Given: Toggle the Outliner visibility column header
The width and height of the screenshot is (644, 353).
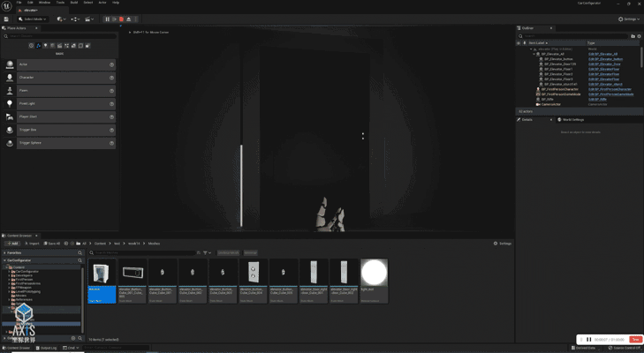Looking at the screenshot, I should [519, 42].
